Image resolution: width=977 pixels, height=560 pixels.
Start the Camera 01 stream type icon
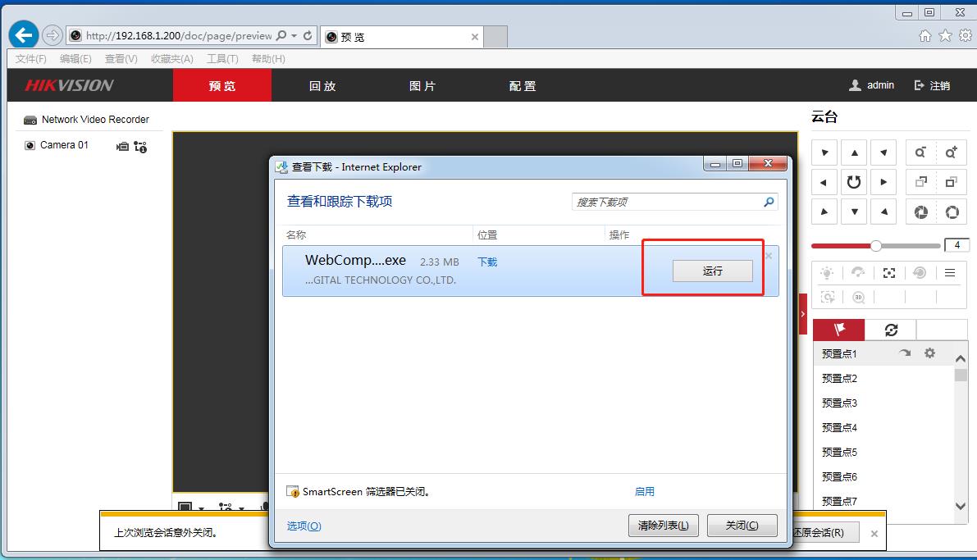click(x=140, y=147)
